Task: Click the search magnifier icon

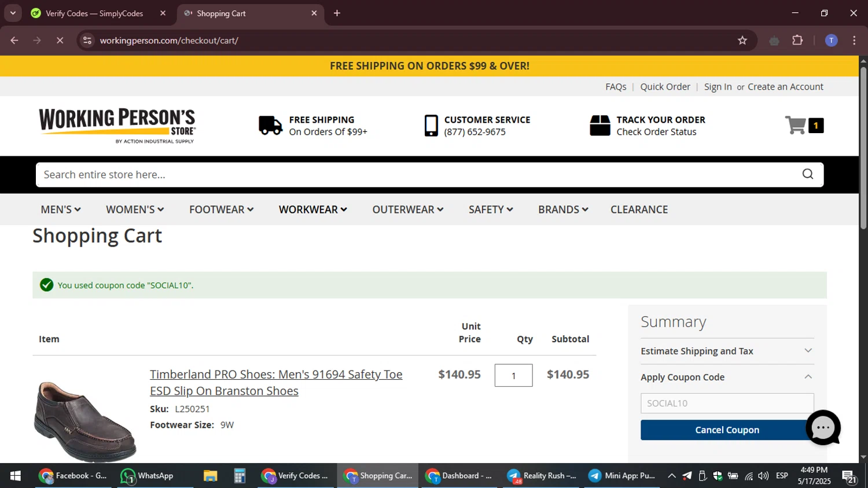Action: coord(808,174)
